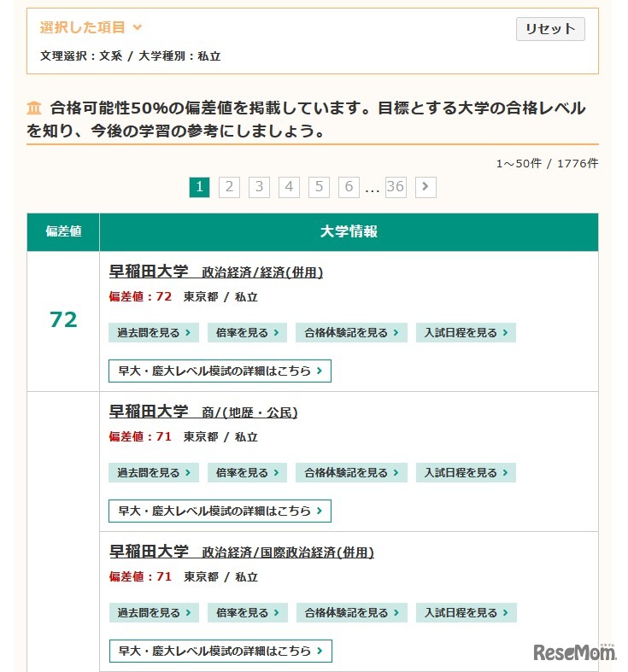Viewport: 628px width, 672px height.
Task: Open 早稲田大学 政治経済/国際政治経済(併用) link
Action: pos(242,552)
